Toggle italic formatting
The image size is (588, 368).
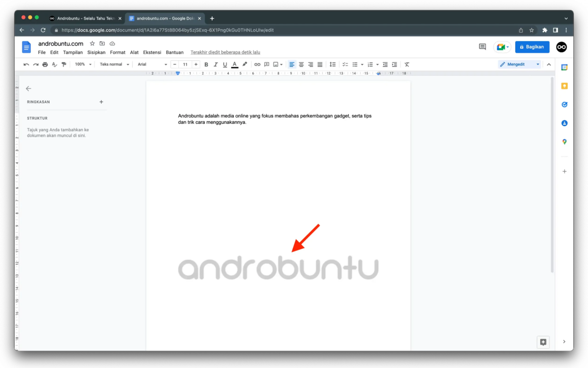[215, 65]
